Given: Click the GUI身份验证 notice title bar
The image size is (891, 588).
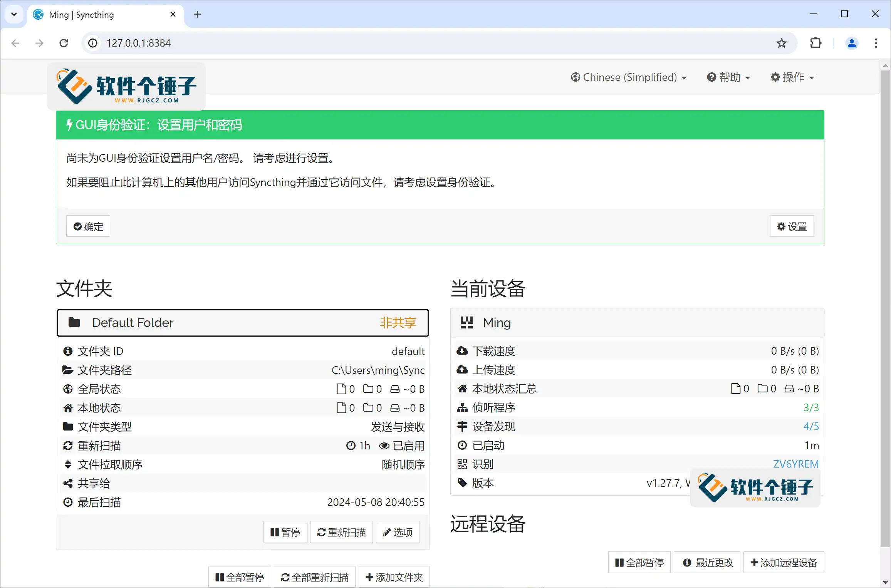Looking at the screenshot, I should [x=440, y=125].
